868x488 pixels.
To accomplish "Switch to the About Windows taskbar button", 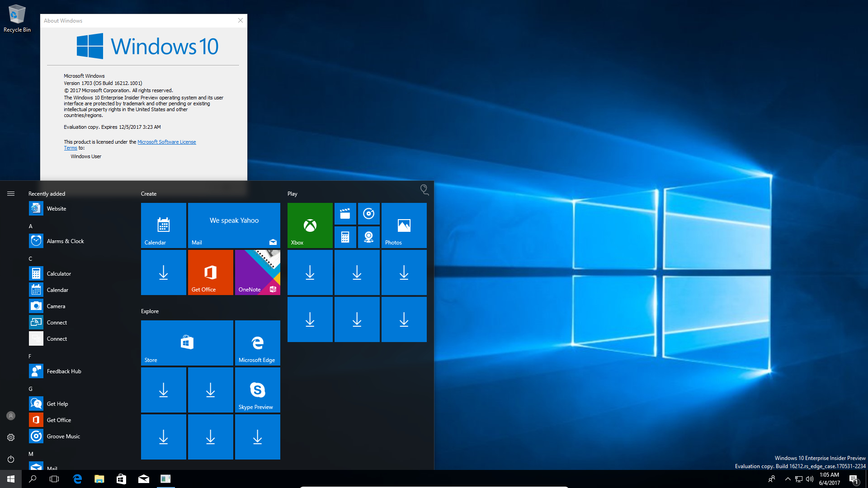I will click(x=165, y=479).
